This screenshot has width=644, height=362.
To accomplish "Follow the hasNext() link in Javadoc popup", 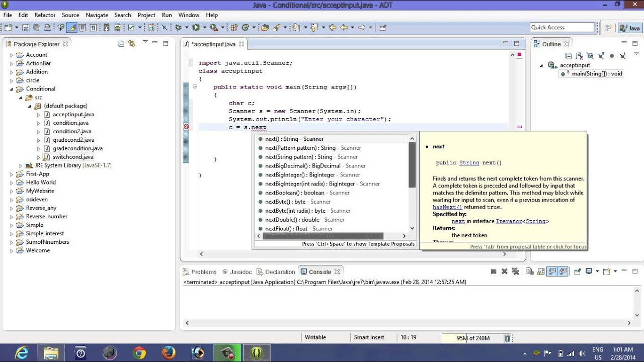I will coord(447,207).
